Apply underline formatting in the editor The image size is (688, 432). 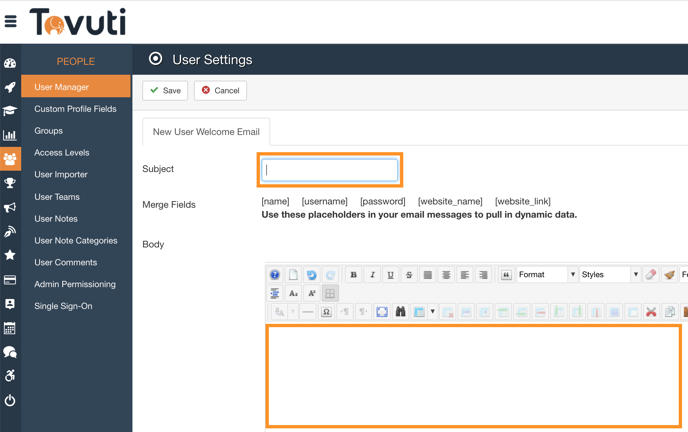click(390, 275)
